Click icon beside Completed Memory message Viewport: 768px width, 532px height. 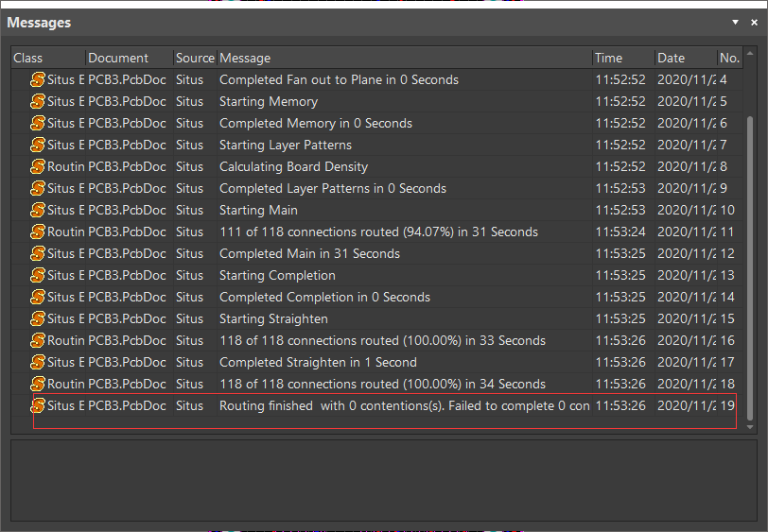38,124
